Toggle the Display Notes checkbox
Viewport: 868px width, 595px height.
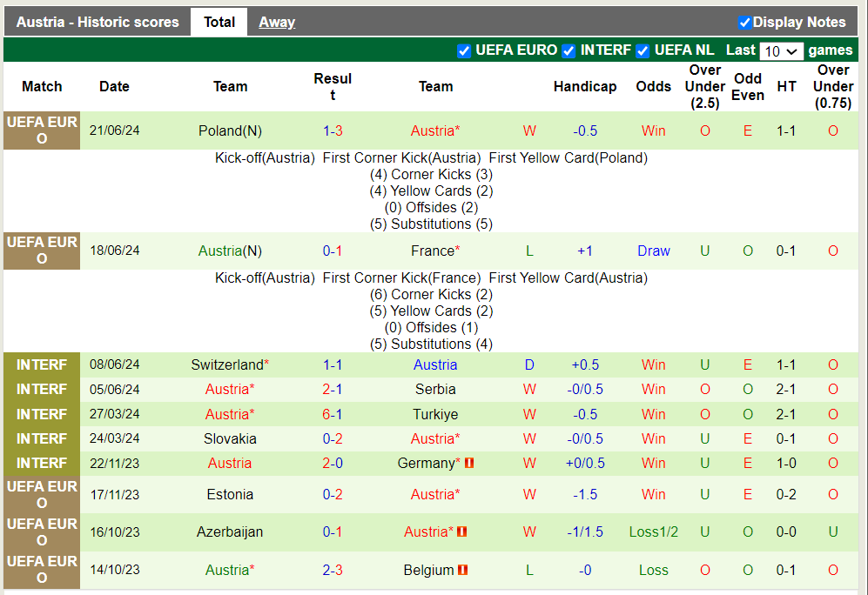(x=744, y=23)
